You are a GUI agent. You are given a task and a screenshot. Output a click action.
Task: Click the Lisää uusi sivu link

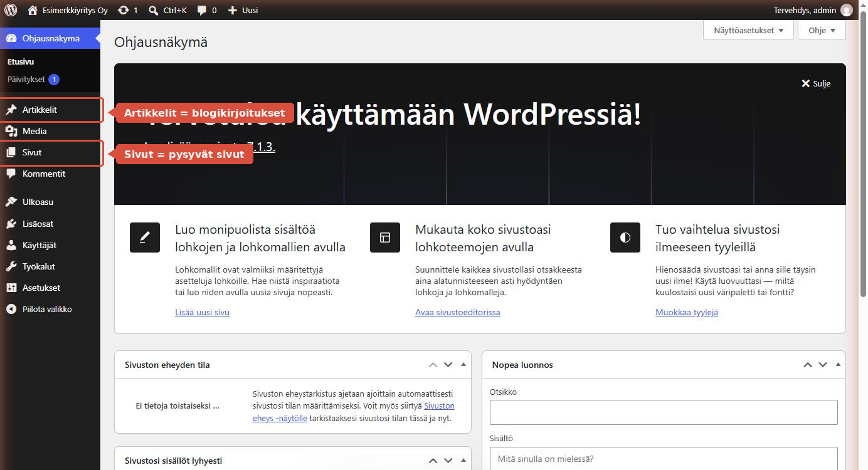pos(202,312)
